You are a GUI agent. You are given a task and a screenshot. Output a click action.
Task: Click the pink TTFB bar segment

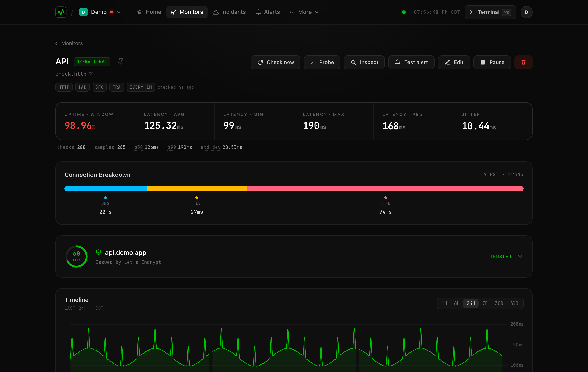tap(385, 189)
